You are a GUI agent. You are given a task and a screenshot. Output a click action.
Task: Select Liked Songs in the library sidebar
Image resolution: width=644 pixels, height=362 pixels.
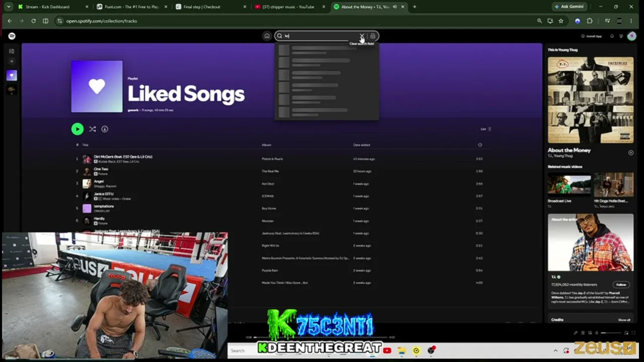[12, 75]
